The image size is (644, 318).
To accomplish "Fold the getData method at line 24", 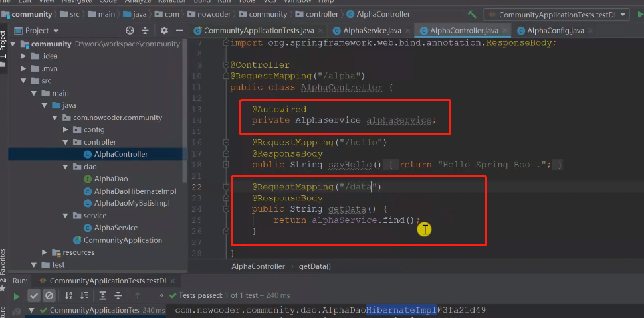I will [x=225, y=209].
